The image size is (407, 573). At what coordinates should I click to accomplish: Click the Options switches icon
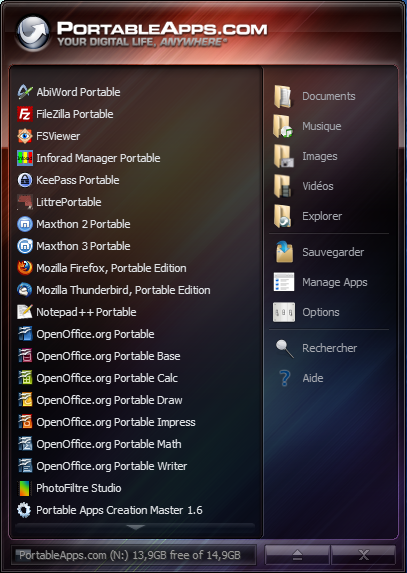click(x=284, y=312)
